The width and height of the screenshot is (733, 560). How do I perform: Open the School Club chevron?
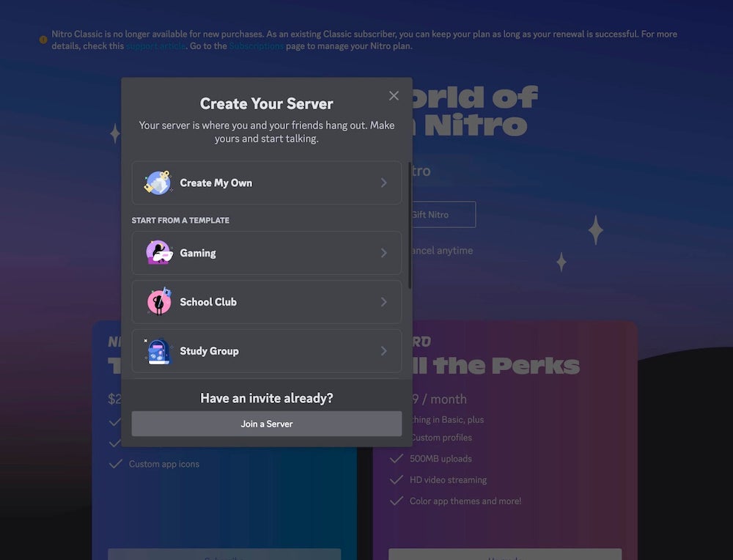click(384, 302)
